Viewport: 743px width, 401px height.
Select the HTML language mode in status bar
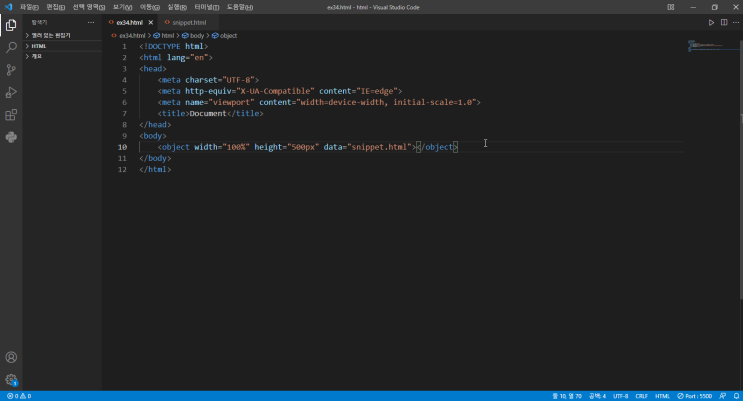662,396
